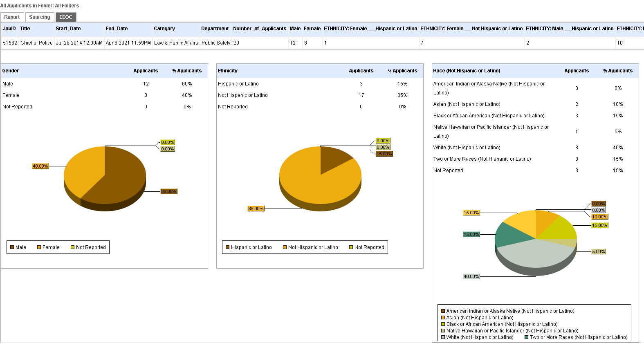Sort by the Start_Date column header
The height and width of the screenshot is (350, 644).
pos(68,29)
